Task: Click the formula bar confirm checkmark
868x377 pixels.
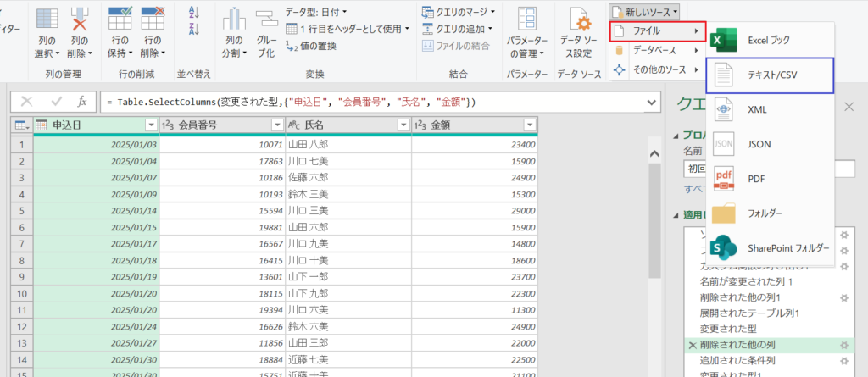Action: (56, 102)
